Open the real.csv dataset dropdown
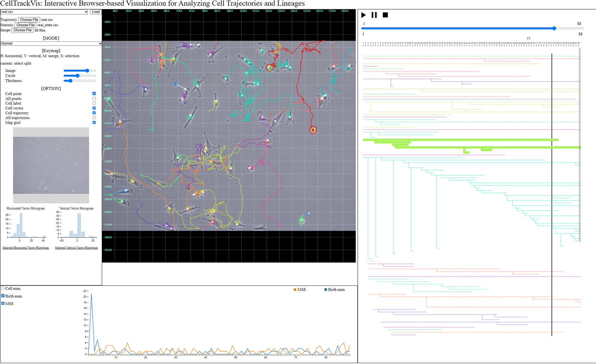The image size is (596, 364). (x=44, y=12)
